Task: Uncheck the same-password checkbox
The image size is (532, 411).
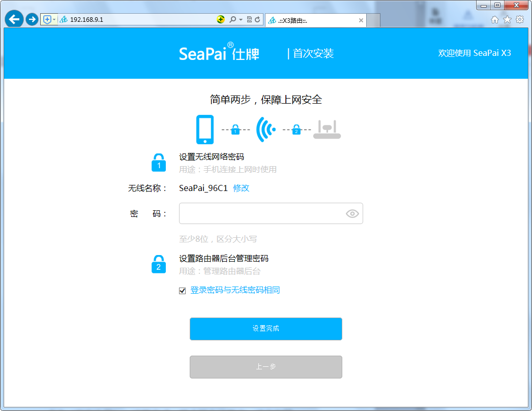Action: [x=182, y=291]
